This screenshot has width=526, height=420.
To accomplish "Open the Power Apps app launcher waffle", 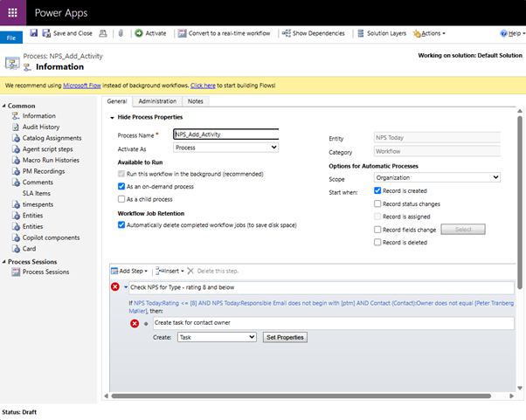I will point(13,13).
